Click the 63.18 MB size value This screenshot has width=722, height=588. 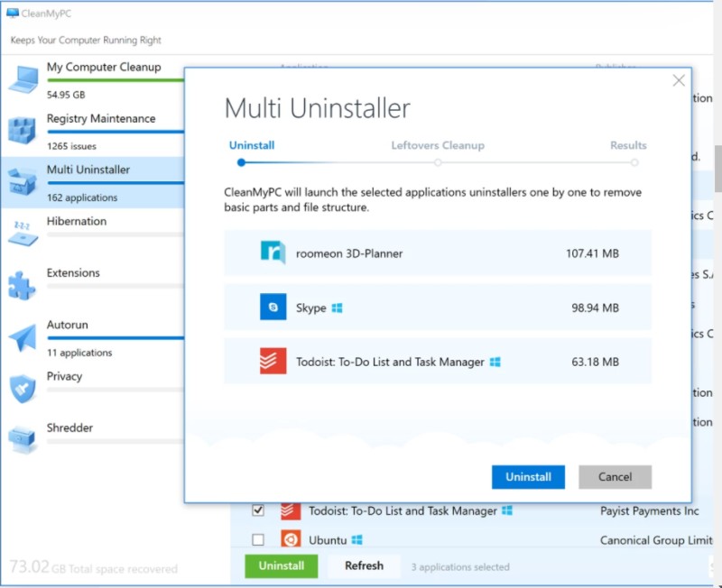(595, 363)
